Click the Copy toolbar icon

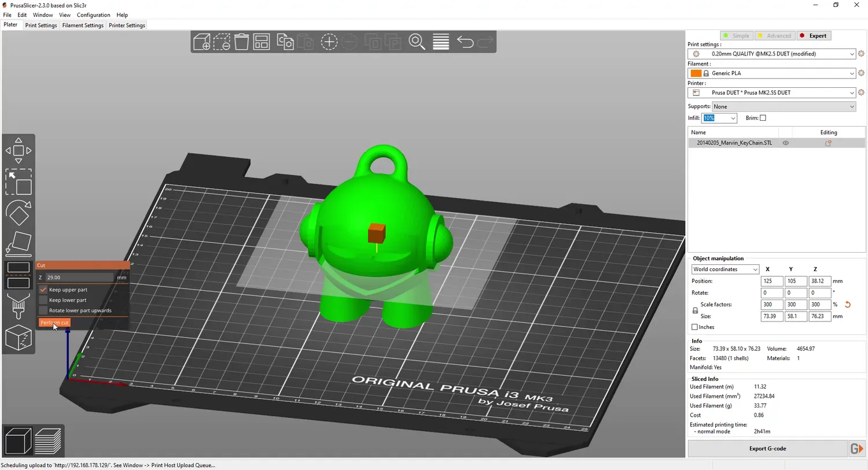pos(285,42)
